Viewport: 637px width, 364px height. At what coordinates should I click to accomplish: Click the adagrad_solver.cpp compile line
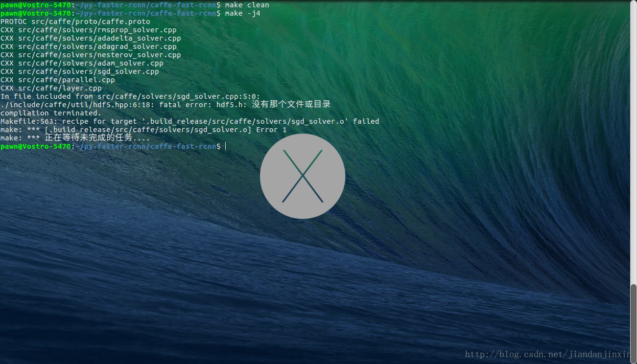click(x=89, y=46)
